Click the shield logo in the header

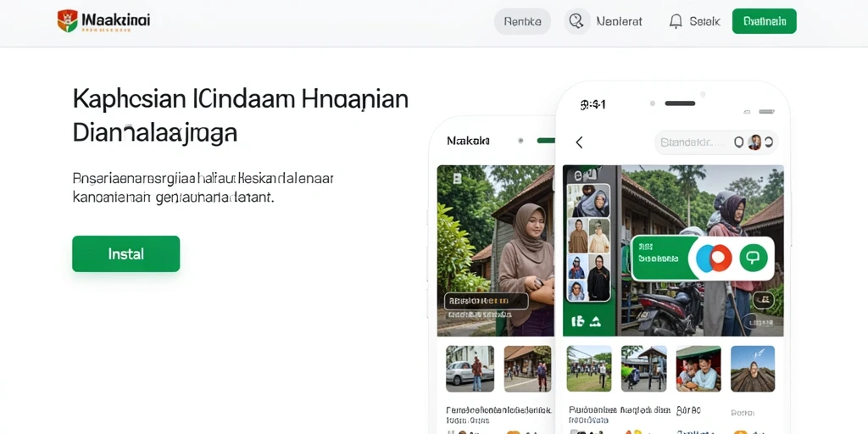pos(68,20)
